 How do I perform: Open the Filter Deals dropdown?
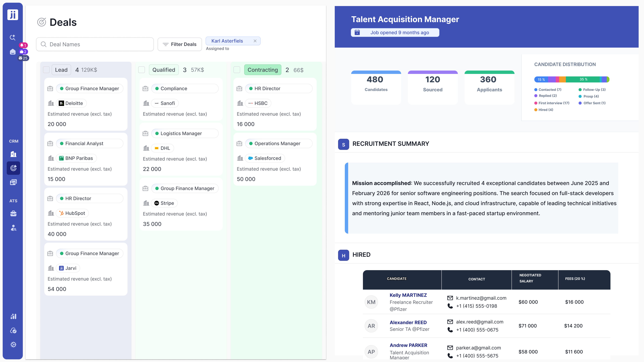point(179,44)
